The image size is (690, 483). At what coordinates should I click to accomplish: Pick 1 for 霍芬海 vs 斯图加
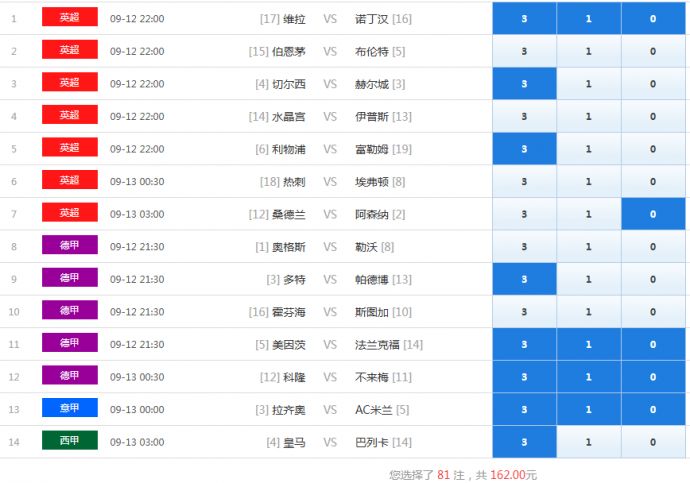[x=589, y=311]
